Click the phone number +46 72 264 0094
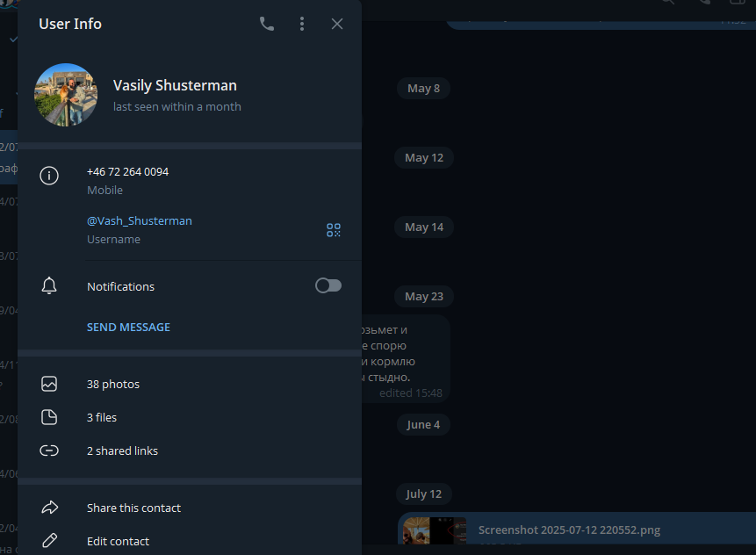Image resolution: width=756 pixels, height=555 pixels. click(127, 171)
